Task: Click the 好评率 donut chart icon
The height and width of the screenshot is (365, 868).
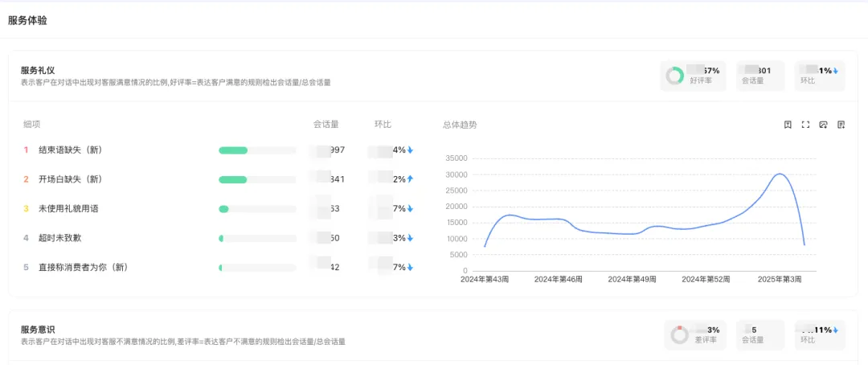Action: click(675, 76)
